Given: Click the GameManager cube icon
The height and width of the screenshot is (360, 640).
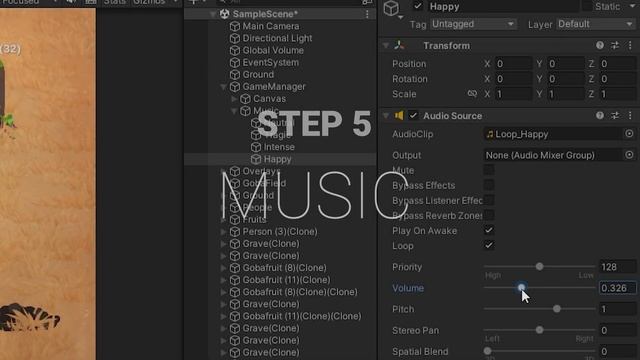Looking at the screenshot, I should coord(235,87).
